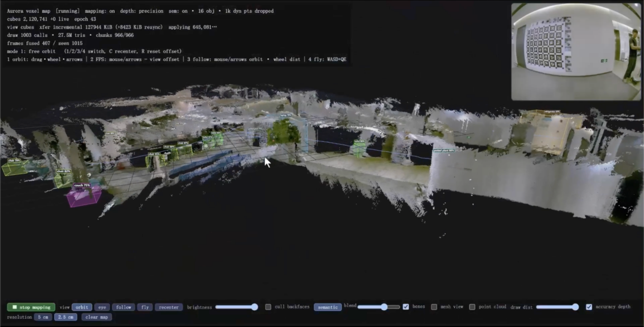The width and height of the screenshot is (644, 327).
Task: Clear the map with clear map
Action: [x=96, y=317]
